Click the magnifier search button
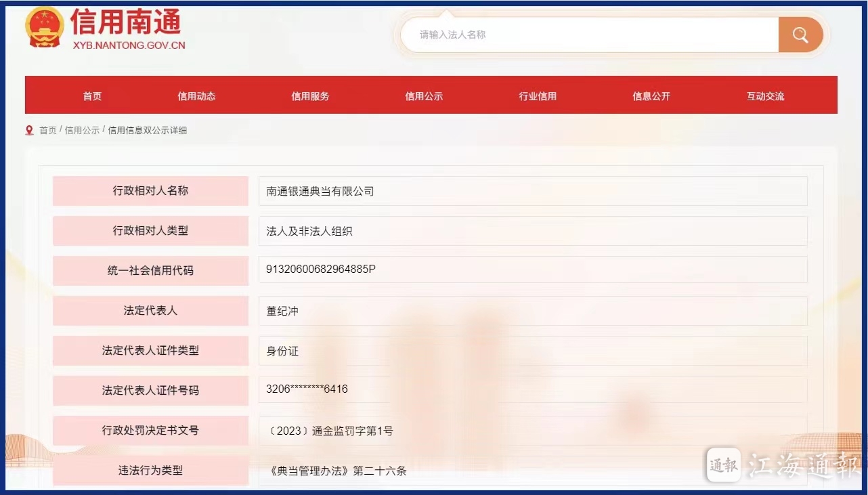 (x=800, y=35)
